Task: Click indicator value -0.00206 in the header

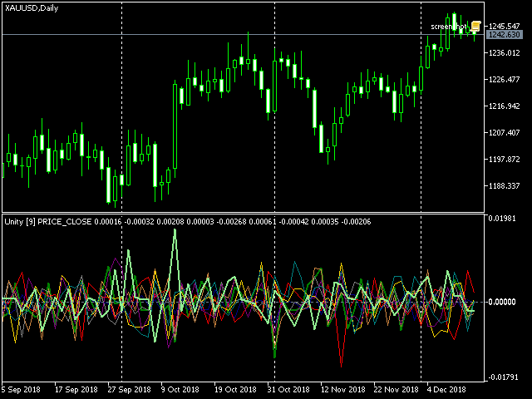Action: 356,222
